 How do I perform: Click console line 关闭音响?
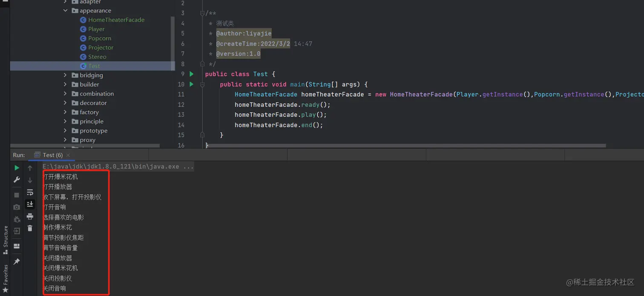[x=55, y=288]
